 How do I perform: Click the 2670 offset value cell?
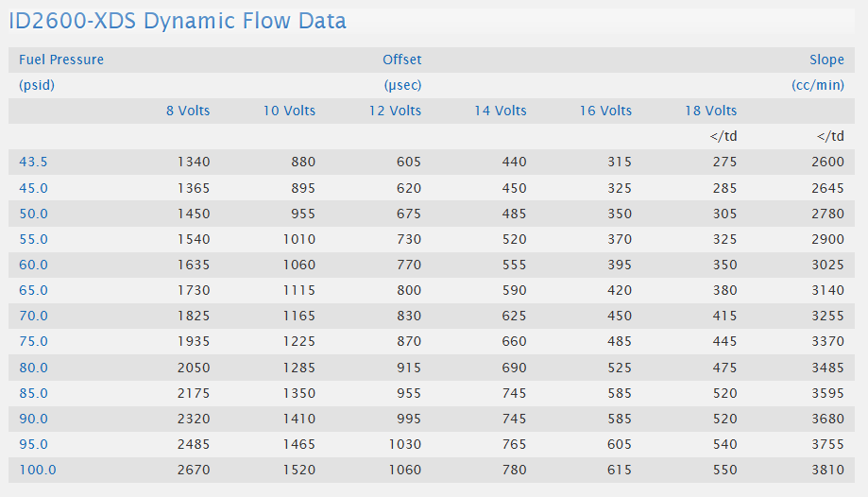click(194, 470)
